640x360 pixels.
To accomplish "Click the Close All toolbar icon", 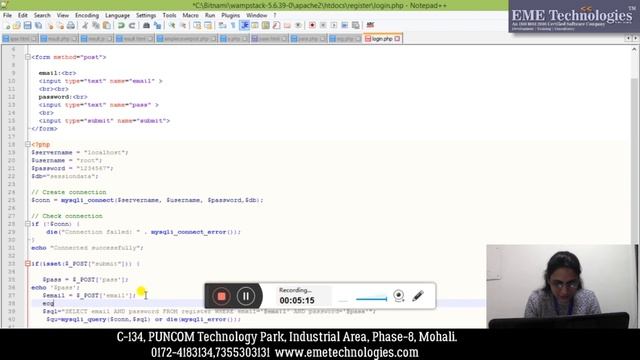I will click(x=60, y=26).
